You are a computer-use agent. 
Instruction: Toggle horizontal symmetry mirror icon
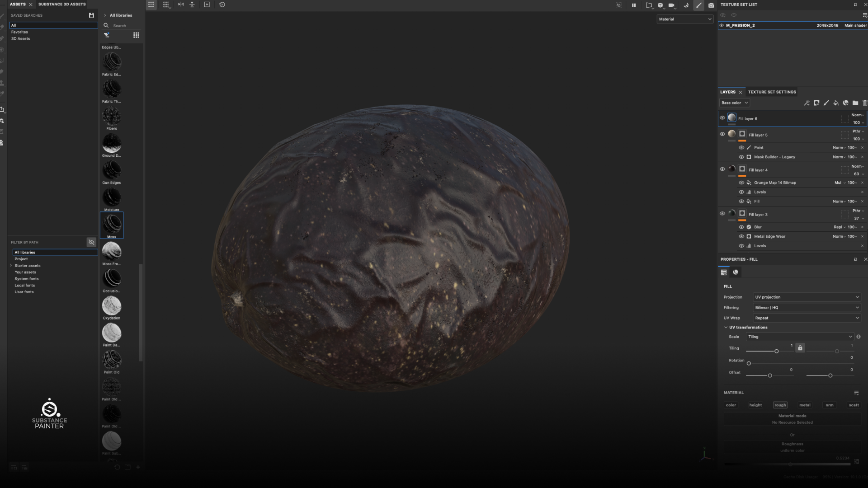click(181, 5)
